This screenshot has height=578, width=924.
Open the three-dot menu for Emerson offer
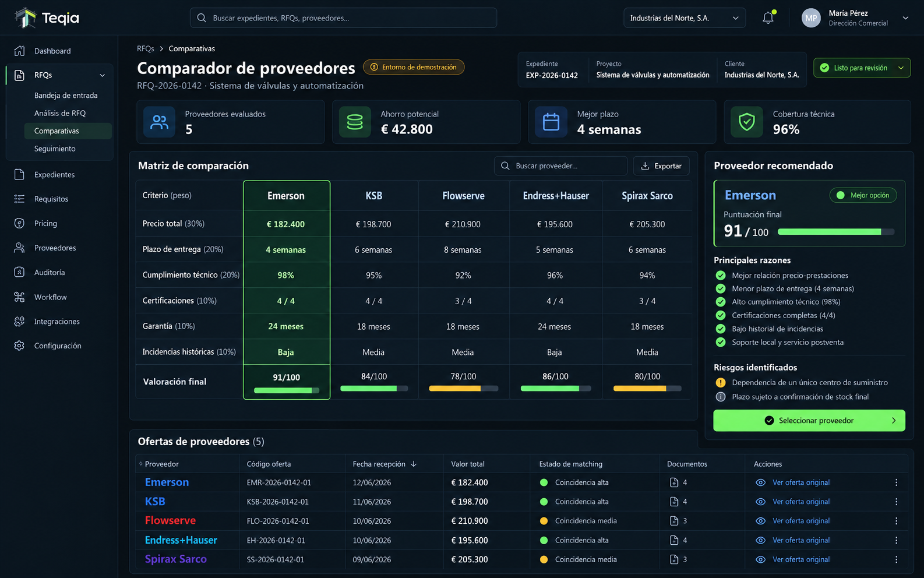pos(896,482)
